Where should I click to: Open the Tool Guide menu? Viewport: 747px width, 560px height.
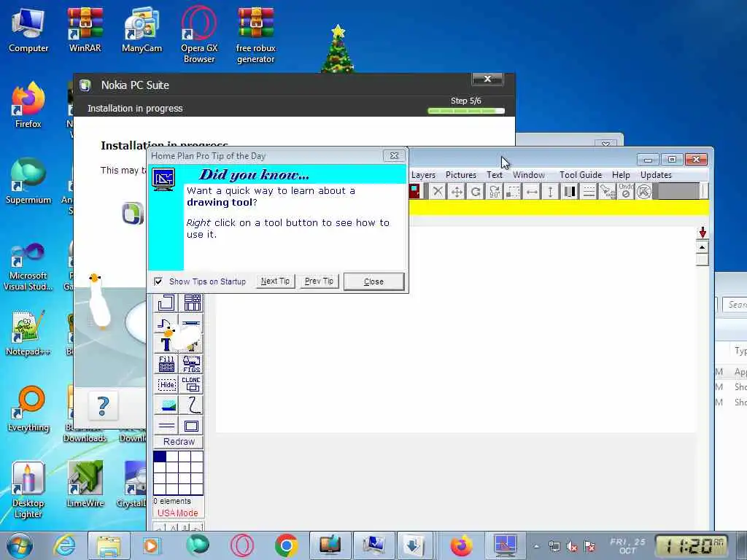581,175
